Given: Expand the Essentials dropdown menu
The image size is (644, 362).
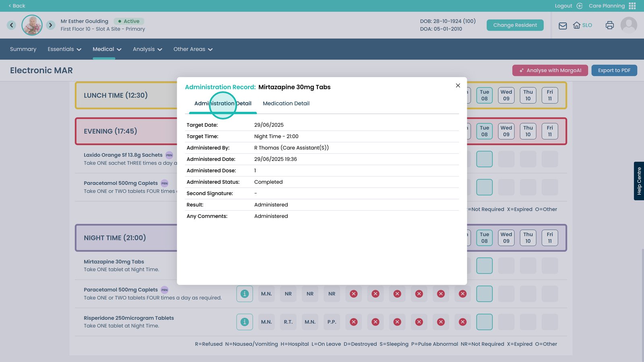Looking at the screenshot, I should pyautogui.click(x=64, y=49).
